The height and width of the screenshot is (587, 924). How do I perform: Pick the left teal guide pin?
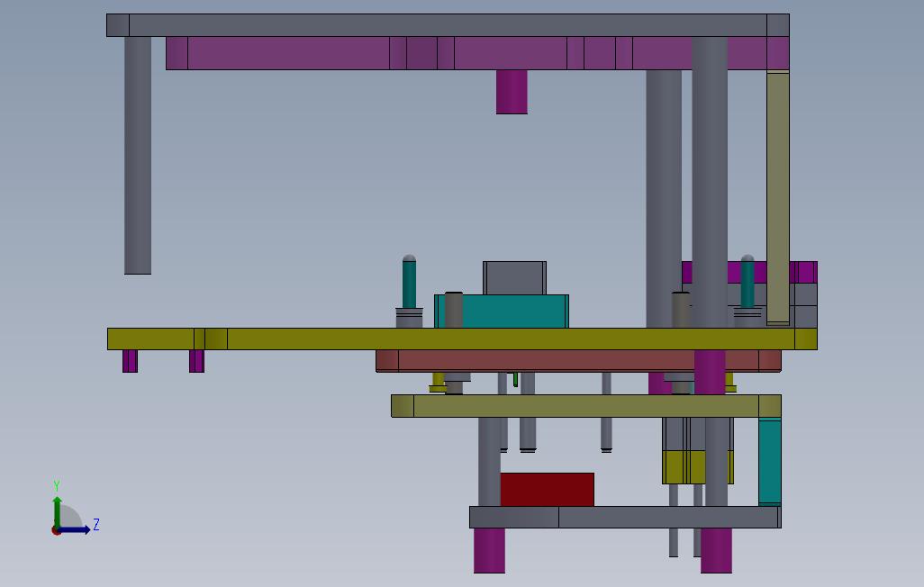pos(409,282)
